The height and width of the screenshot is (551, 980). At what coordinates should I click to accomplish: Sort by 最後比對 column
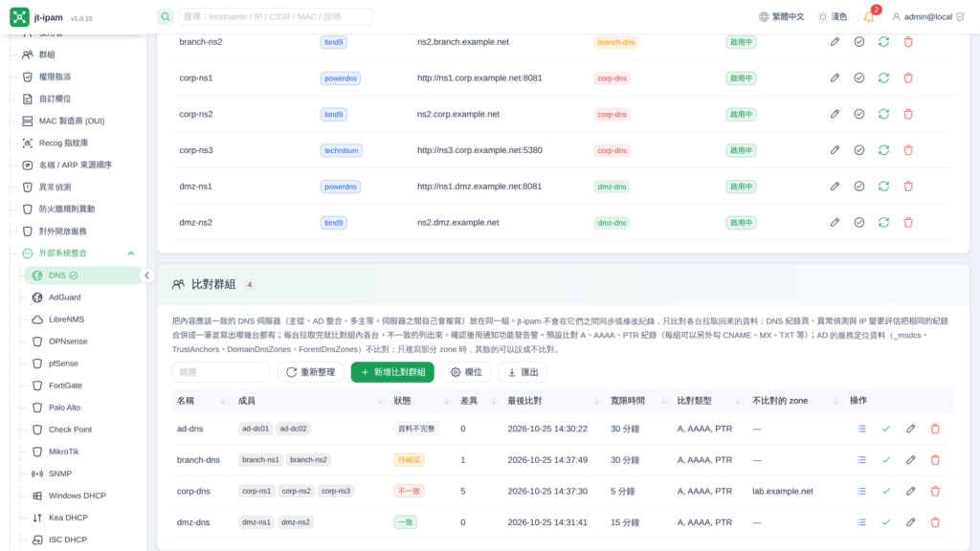pyautogui.click(x=596, y=401)
